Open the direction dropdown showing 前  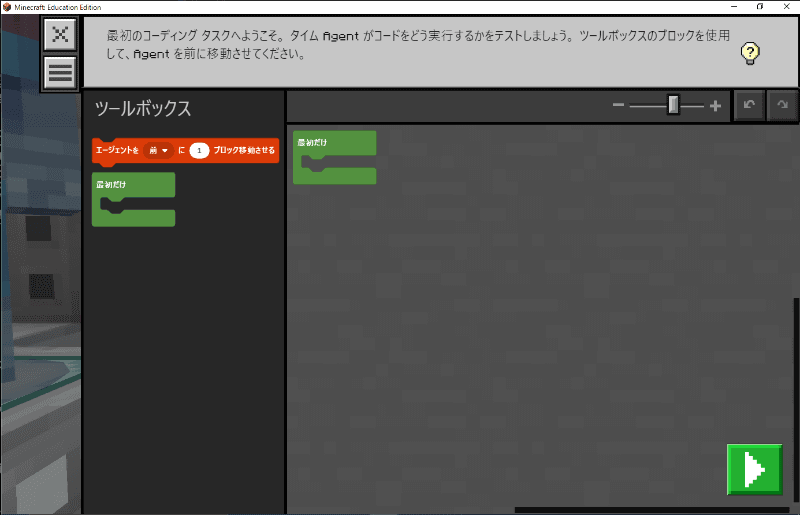[x=158, y=151]
